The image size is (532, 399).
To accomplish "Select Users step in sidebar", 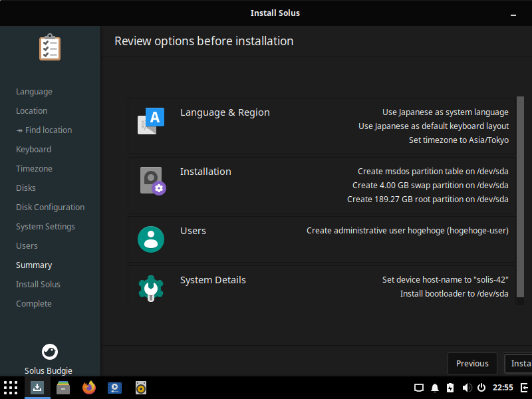I will click(x=27, y=245).
